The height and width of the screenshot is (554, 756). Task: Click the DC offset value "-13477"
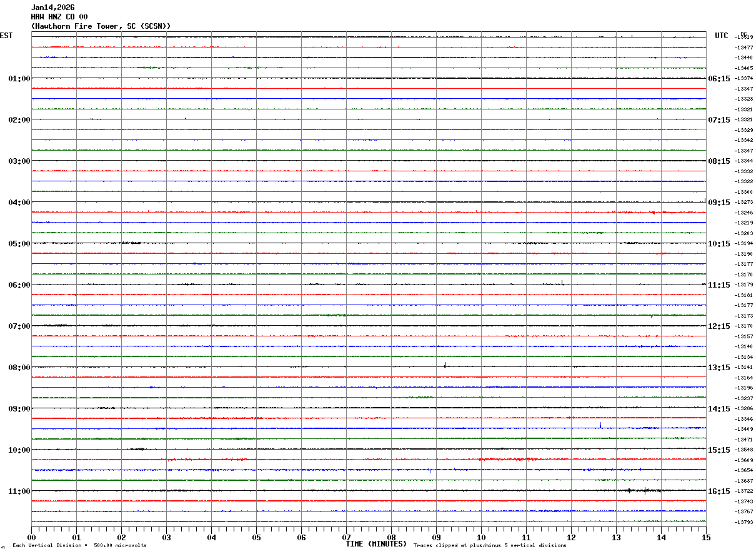click(744, 48)
